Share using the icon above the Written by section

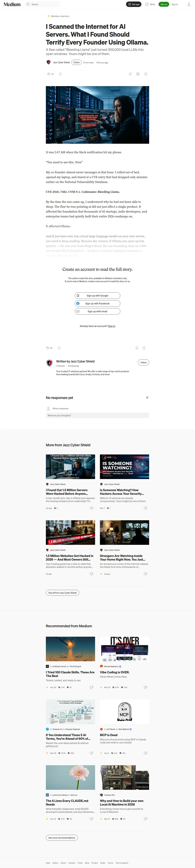144,348
